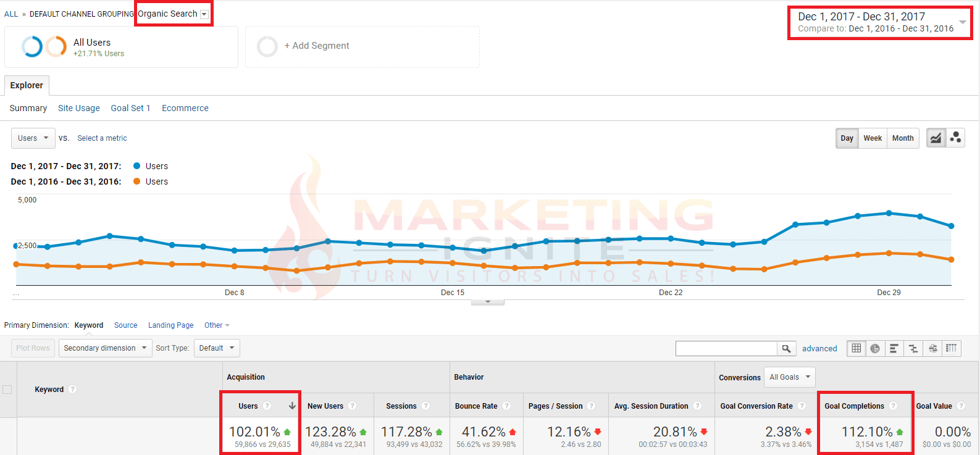Open the Ecommerce tab
This screenshot has height=455, width=980.
point(185,108)
